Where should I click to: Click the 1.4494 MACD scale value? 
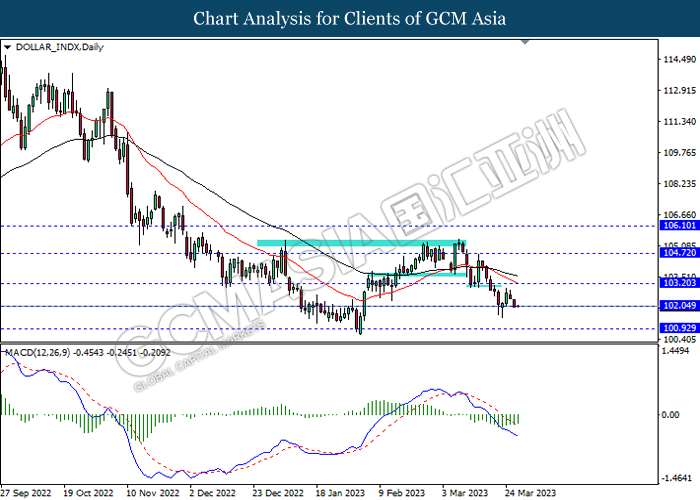pos(675,351)
